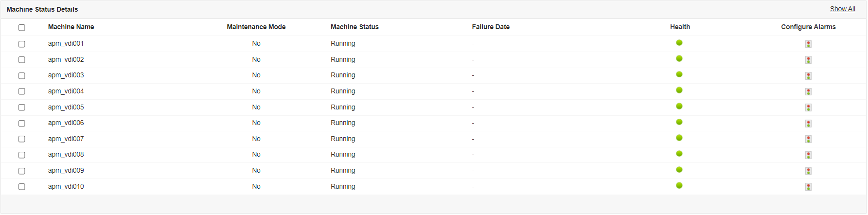
Task: Click Configure Alarms icon for apm_vdi007
Action: [x=808, y=139]
